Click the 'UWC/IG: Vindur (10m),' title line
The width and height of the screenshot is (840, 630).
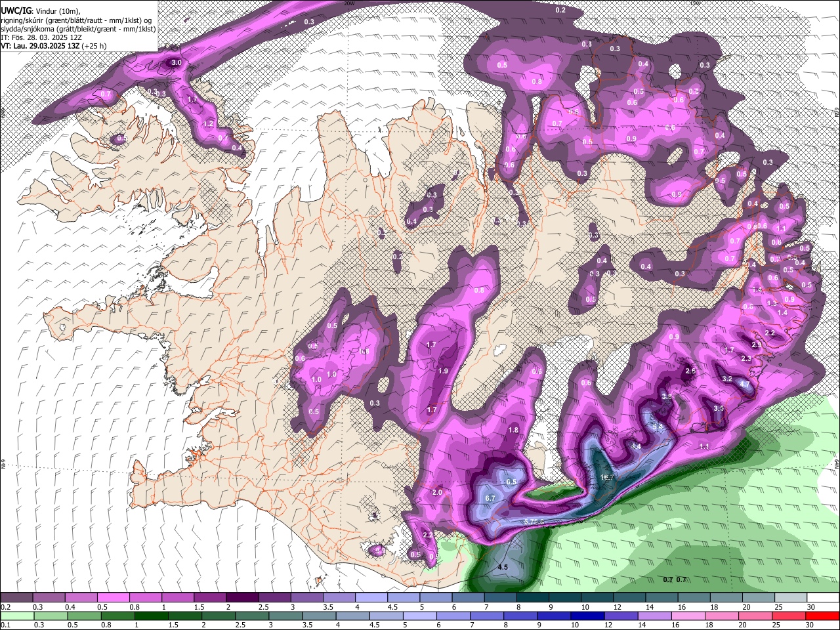tap(41, 11)
